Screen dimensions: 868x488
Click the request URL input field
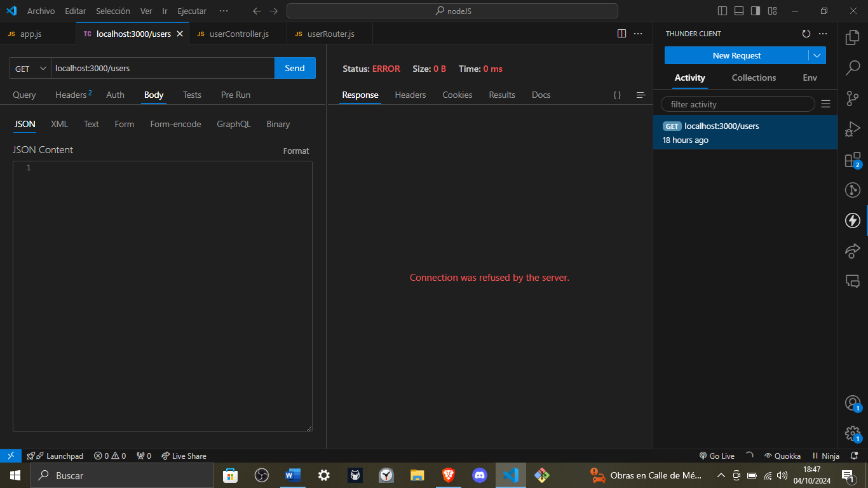[163, 68]
